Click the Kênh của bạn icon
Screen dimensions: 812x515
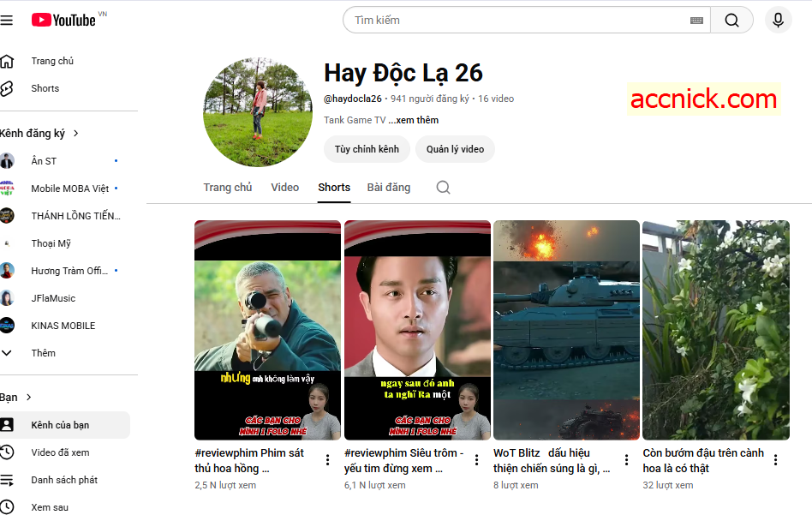pyautogui.click(x=7, y=425)
